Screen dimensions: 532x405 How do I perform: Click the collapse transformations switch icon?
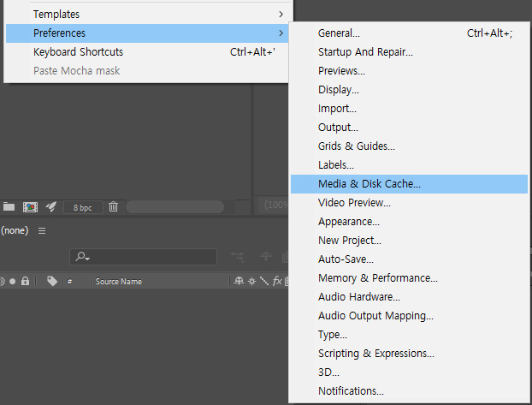251,282
